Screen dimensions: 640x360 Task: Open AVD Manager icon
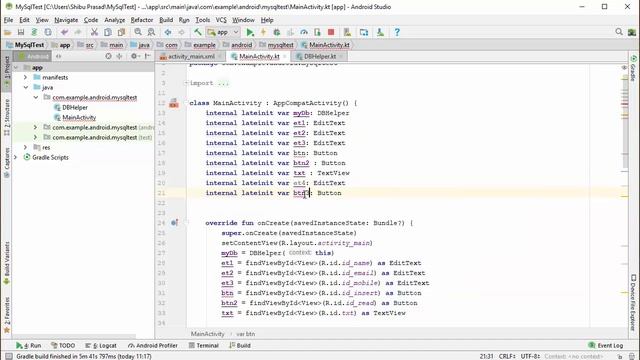pos(347,32)
